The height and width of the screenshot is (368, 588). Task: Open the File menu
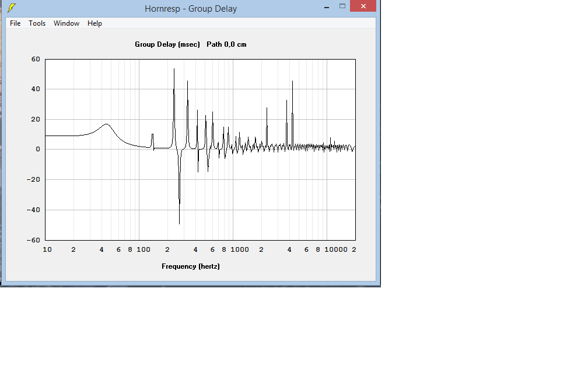click(x=15, y=23)
